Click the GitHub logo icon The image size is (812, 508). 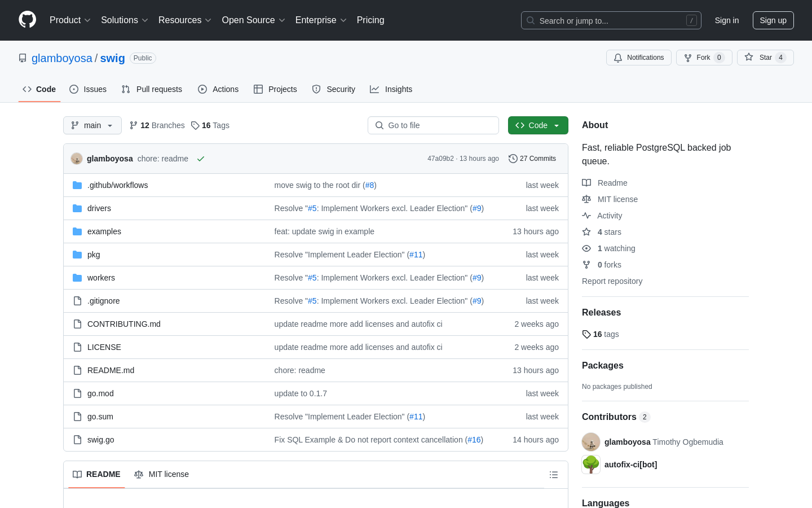[27, 20]
